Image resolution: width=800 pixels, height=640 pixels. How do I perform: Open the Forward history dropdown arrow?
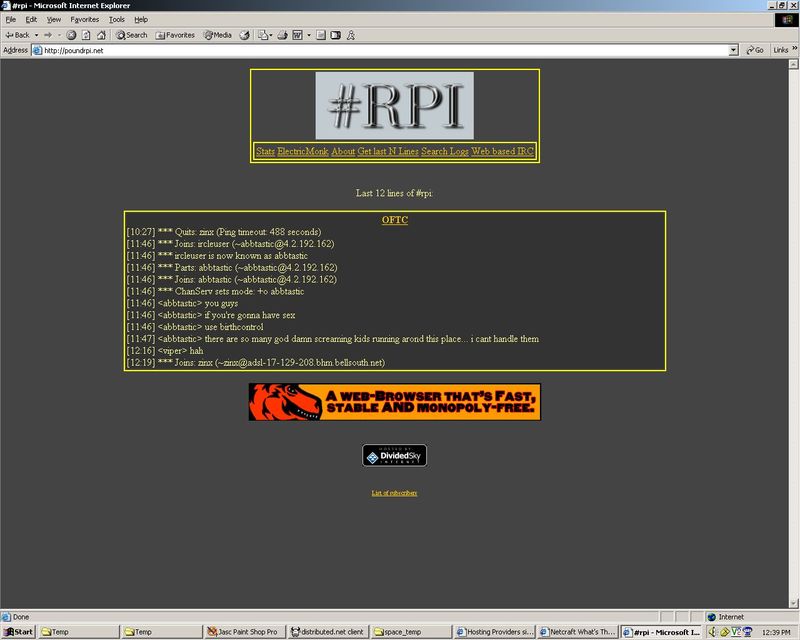coord(59,35)
